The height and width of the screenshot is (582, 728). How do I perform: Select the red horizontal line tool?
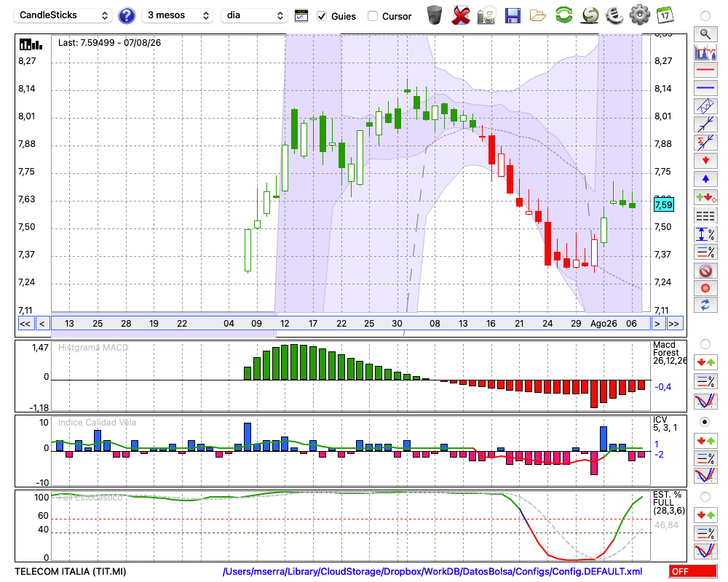[705, 70]
